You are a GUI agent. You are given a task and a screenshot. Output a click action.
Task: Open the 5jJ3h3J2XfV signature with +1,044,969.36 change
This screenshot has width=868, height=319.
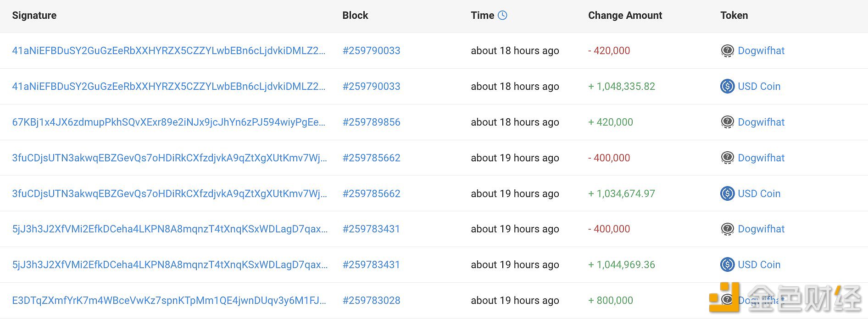point(170,264)
